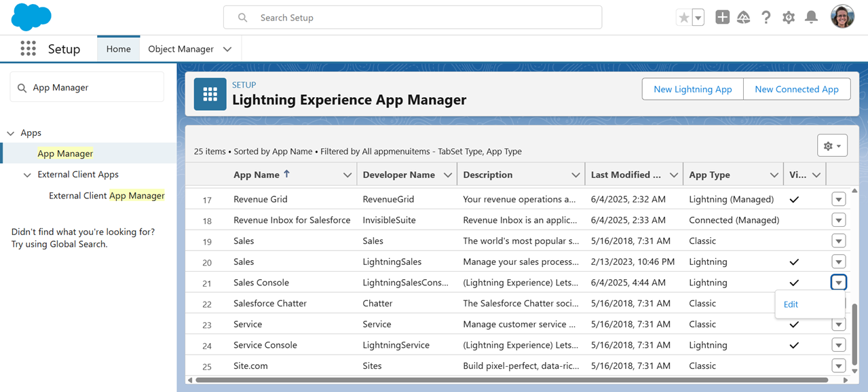The width and height of the screenshot is (868, 392).
Task: Open row actions for LightningSales app
Action: (839, 262)
